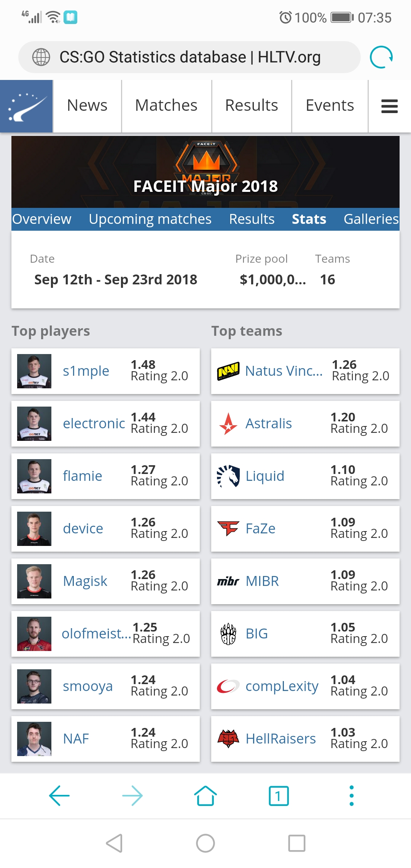Screen dimensions: 411x868
Task: Open the browser three-dot options menu
Action: (x=352, y=796)
